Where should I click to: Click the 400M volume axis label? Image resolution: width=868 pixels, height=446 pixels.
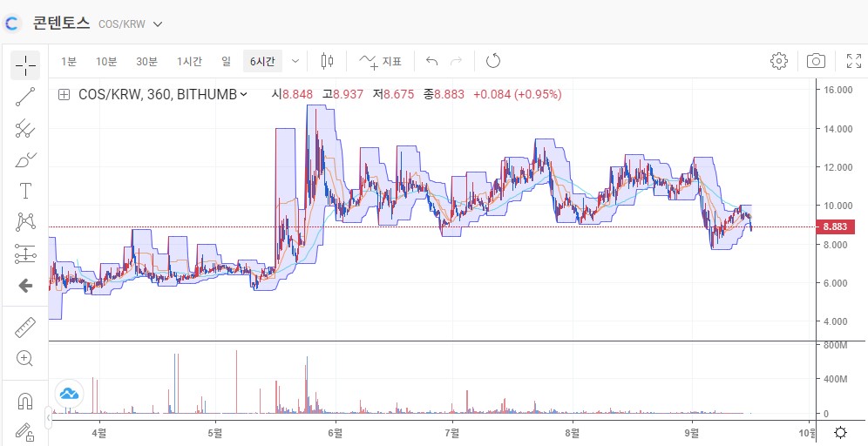pyautogui.click(x=836, y=379)
